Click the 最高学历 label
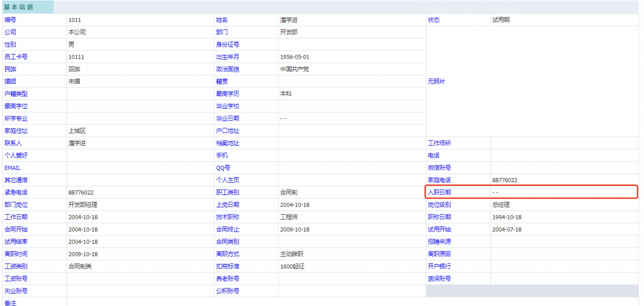Image resolution: width=644 pixels, height=306 pixels. (227, 94)
